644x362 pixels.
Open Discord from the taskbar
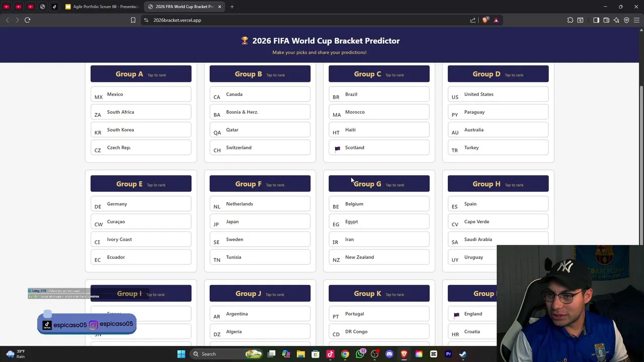[389, 354]
